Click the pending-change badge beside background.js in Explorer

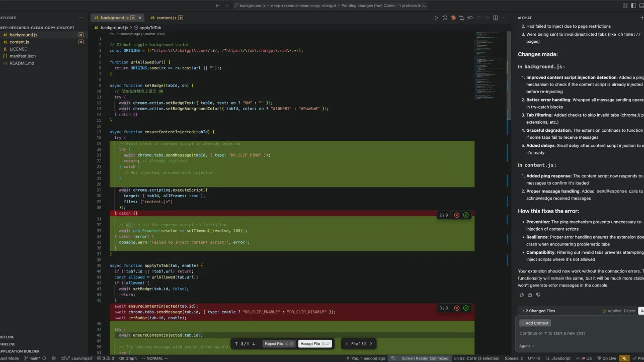click(81, 35)
